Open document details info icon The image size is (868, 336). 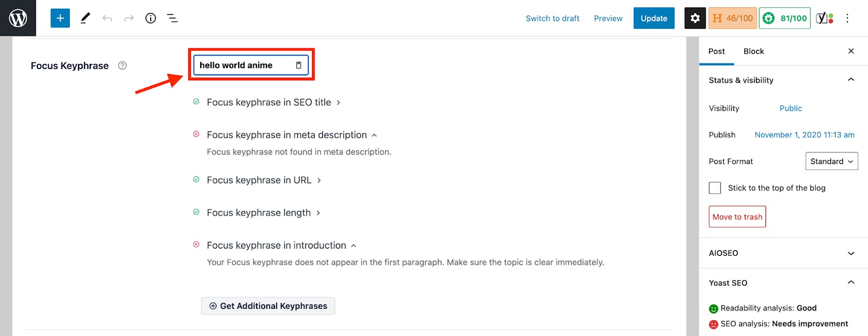(x=150, y=18)
